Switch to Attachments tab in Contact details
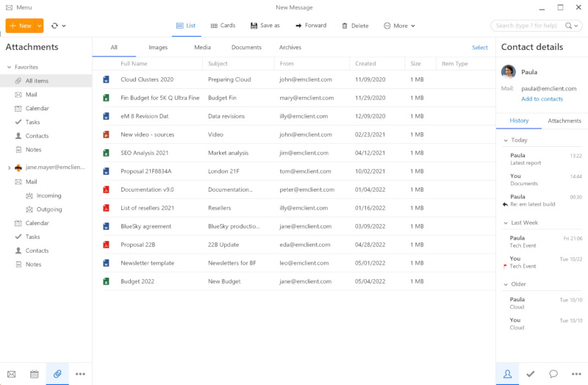Screen dimensions: 588x385 (x=564, y=120)
